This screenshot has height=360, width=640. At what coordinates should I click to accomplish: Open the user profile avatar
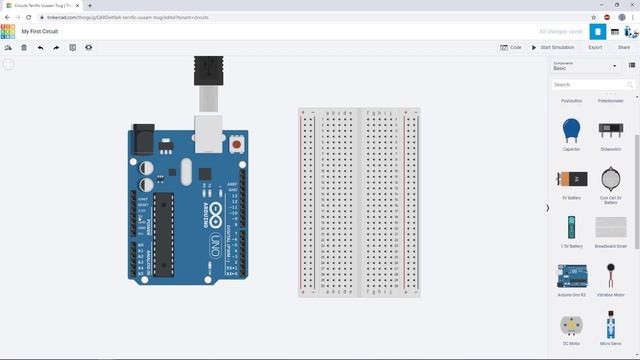[631, 32]
